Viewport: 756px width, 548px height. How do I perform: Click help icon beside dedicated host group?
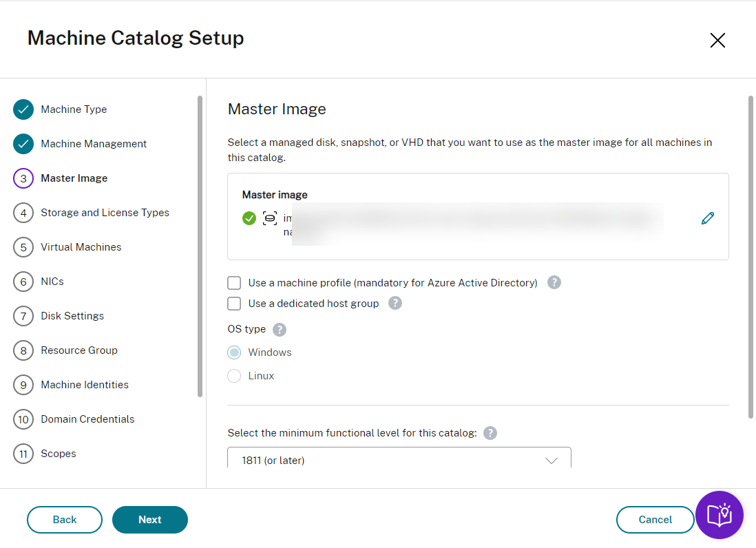pyautogui.click(x=395, y=303)
